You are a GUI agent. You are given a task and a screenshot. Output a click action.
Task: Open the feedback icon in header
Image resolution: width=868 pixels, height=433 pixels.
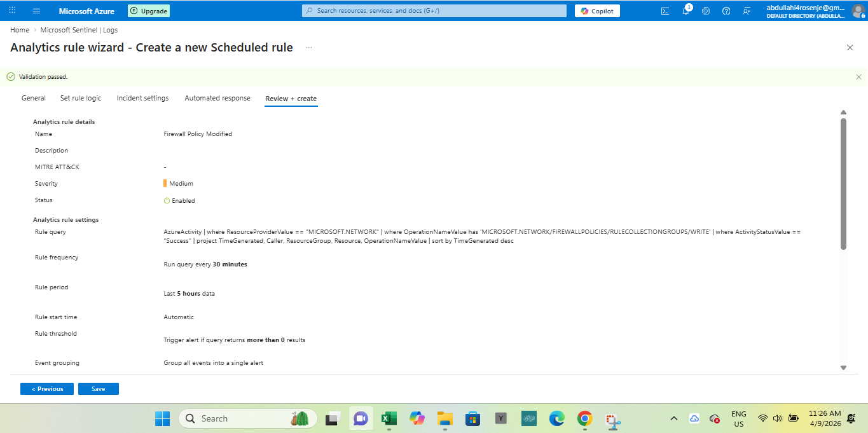coord(747,11)
